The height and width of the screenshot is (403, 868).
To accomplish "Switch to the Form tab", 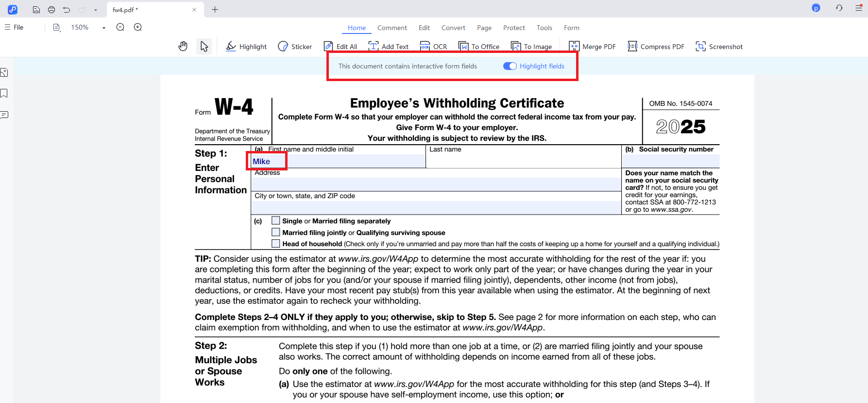I will (571, 28).
